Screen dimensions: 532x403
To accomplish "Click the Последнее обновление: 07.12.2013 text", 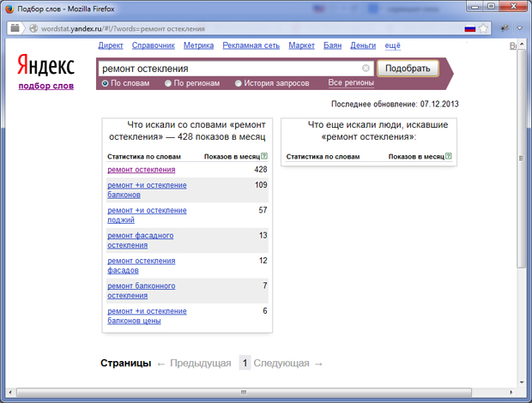I will [x=395, y=104].
